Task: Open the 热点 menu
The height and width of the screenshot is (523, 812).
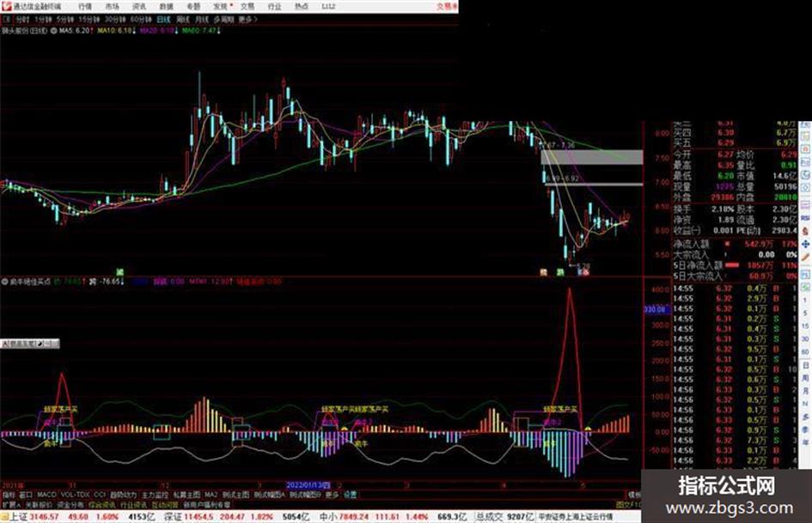Action: 302,6
